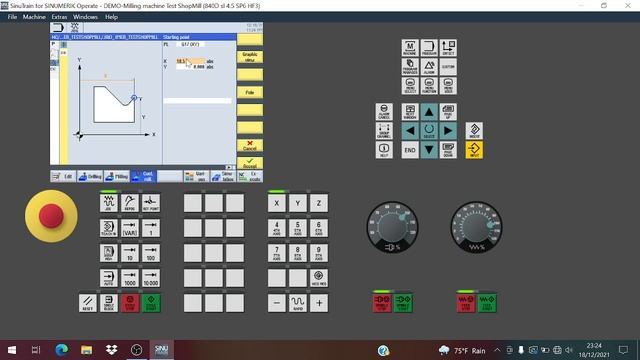
Task: Click the cursor right arrow key
Action: 448,131
